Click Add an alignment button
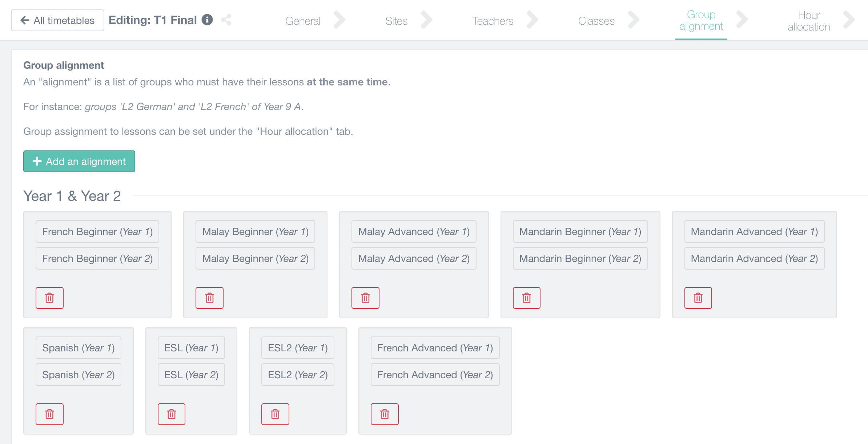This screenshot has height=444, width=868. (x=79, y=161)
